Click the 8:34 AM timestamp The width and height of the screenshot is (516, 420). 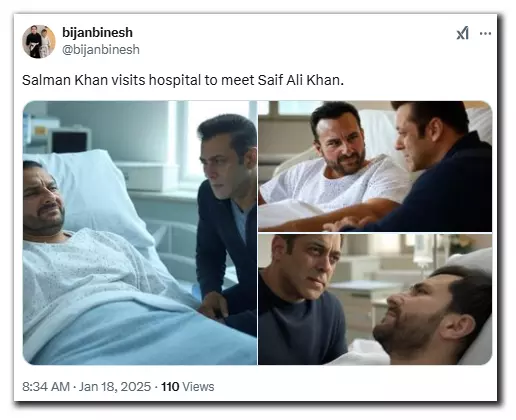pyautogui.click(x=46, y=387)
